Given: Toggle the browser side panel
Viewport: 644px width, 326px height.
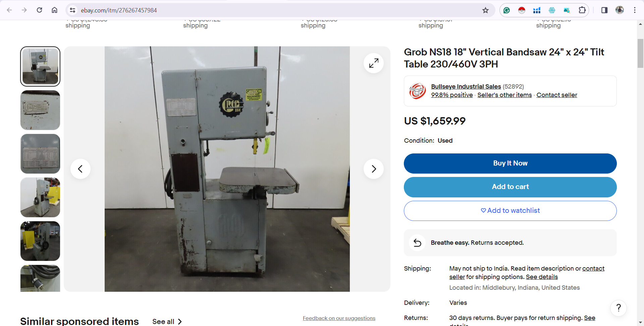Looking at the screenshot, I should coord(604,10).
